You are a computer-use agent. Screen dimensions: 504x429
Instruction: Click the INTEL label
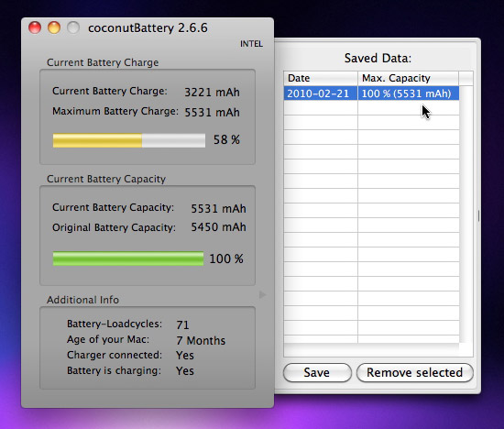251,44
